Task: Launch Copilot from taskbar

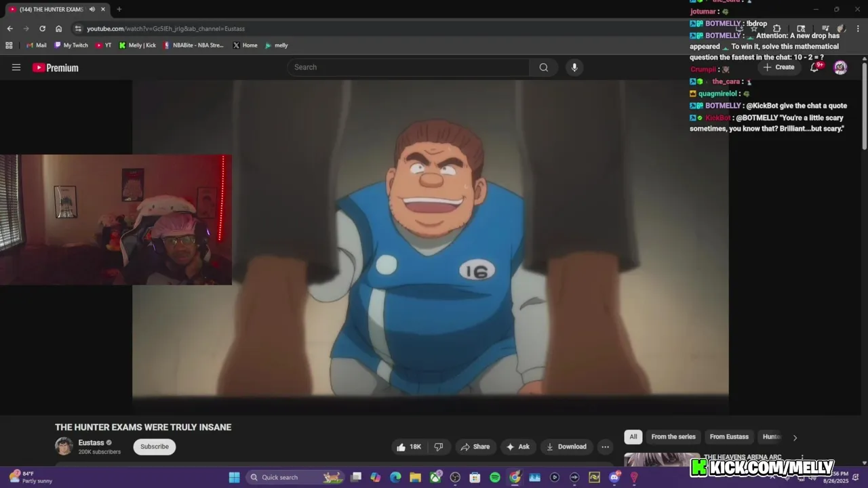Action: point(376,477)
